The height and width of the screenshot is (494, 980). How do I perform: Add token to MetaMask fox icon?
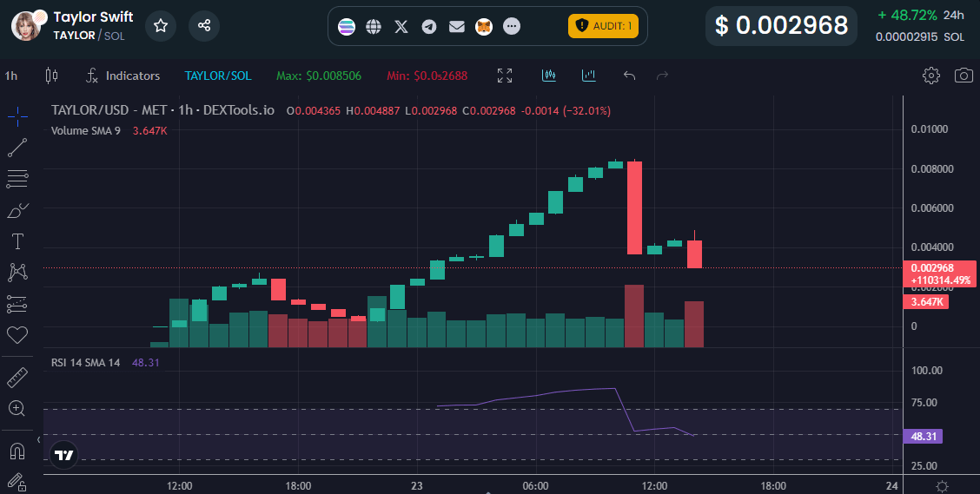[x=484, y=26]
